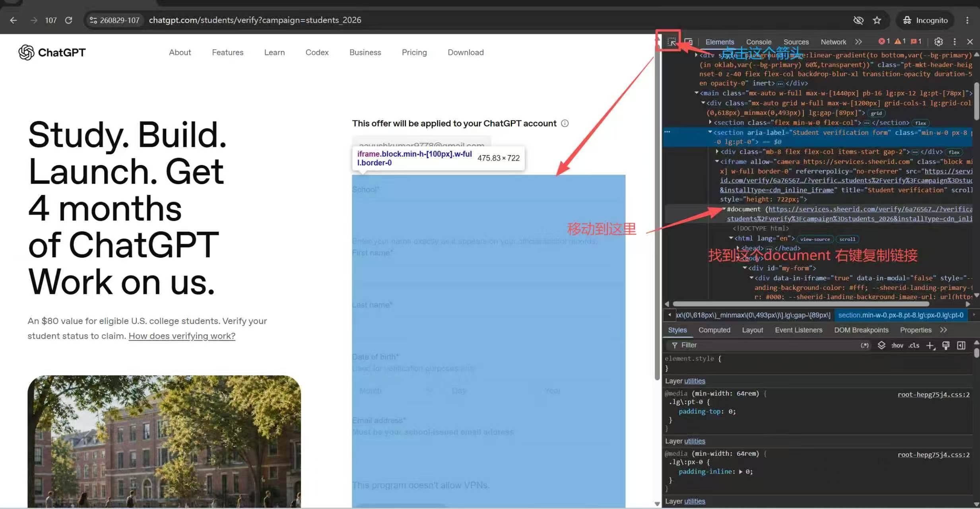This screenshot has width=980, height=509.
Task: Click How does verifying work link
Action: pyautogui.click(x=182, y=336)
